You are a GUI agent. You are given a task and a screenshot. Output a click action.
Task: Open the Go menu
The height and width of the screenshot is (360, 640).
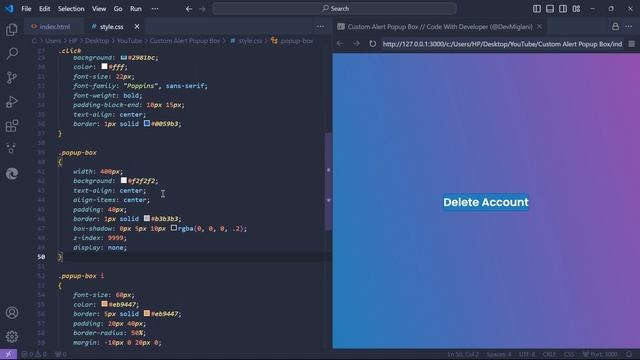click(118, 9)
